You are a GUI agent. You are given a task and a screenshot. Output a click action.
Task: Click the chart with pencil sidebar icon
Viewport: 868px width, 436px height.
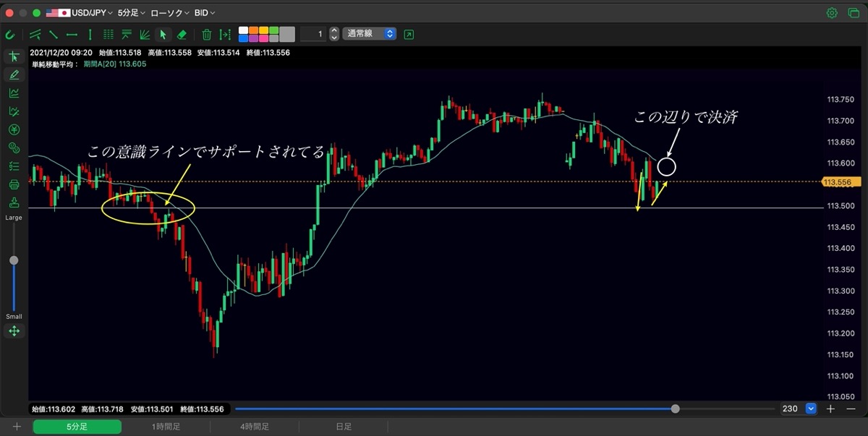tap(14, 111)
